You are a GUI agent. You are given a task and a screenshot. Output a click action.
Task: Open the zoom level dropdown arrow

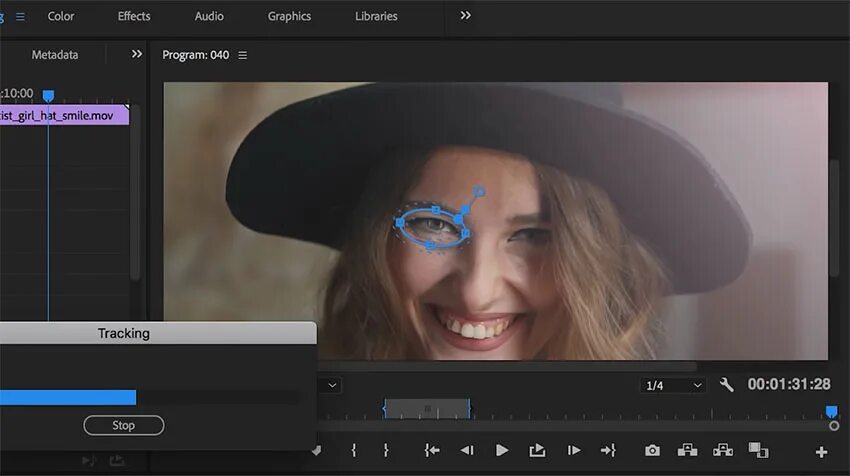[332, 385]
